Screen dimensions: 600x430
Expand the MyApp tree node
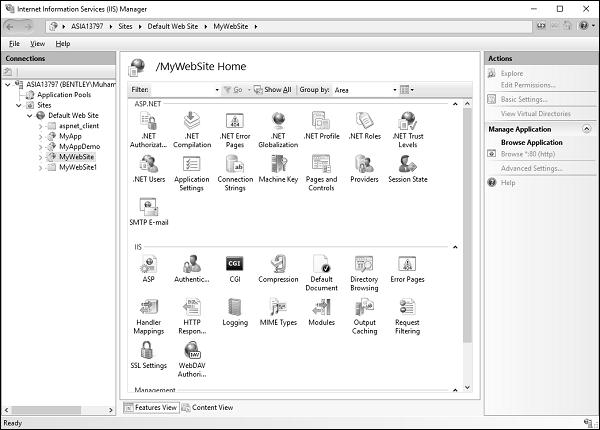(39, 136)
